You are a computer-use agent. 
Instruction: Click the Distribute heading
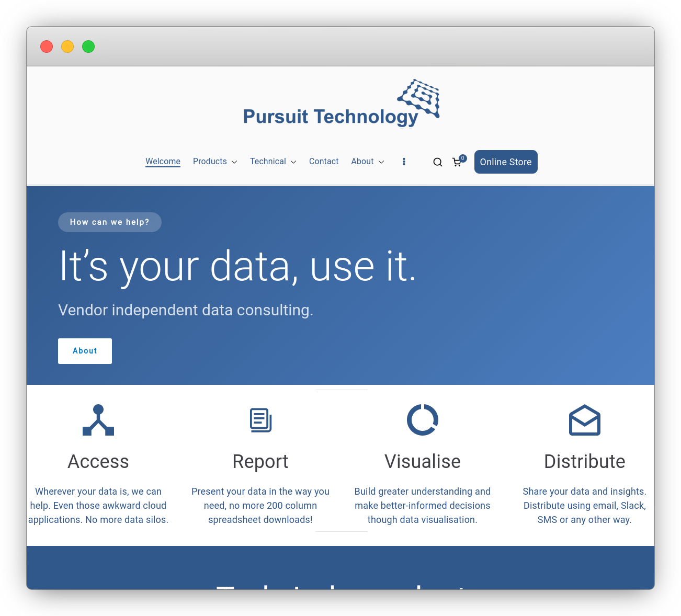(x=584, y=462)
